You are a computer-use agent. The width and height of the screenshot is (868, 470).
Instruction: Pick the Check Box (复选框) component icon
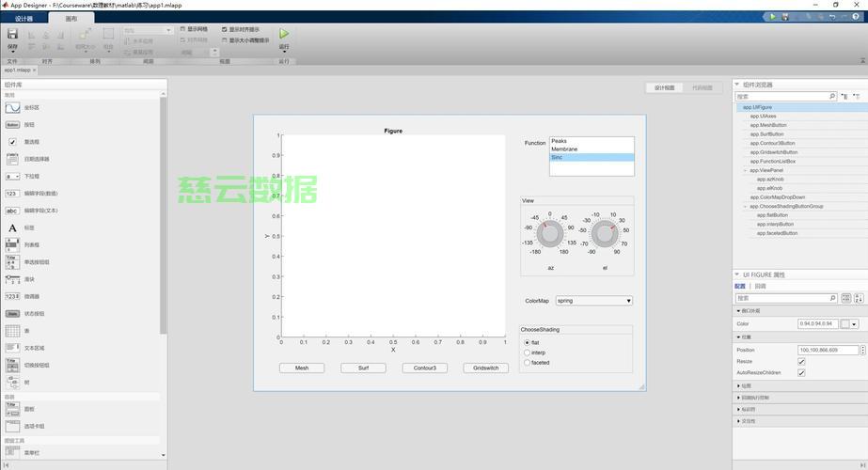(x=13, y=142)
